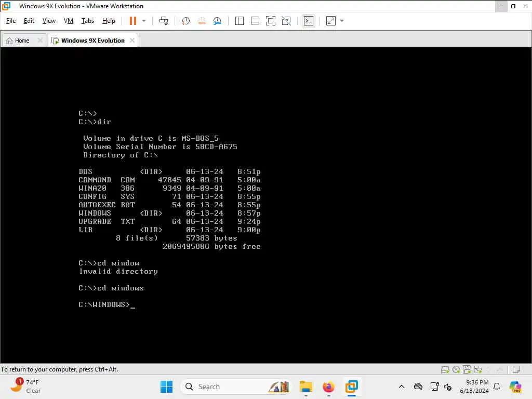Click the C:\WINDOWS> prompt line
Viewport: 532px width, 399px height.
107,304
